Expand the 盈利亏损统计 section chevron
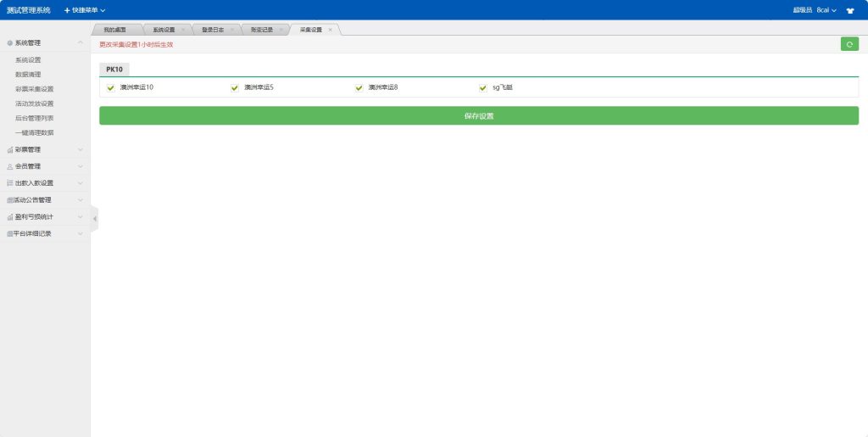 [81, 216]
